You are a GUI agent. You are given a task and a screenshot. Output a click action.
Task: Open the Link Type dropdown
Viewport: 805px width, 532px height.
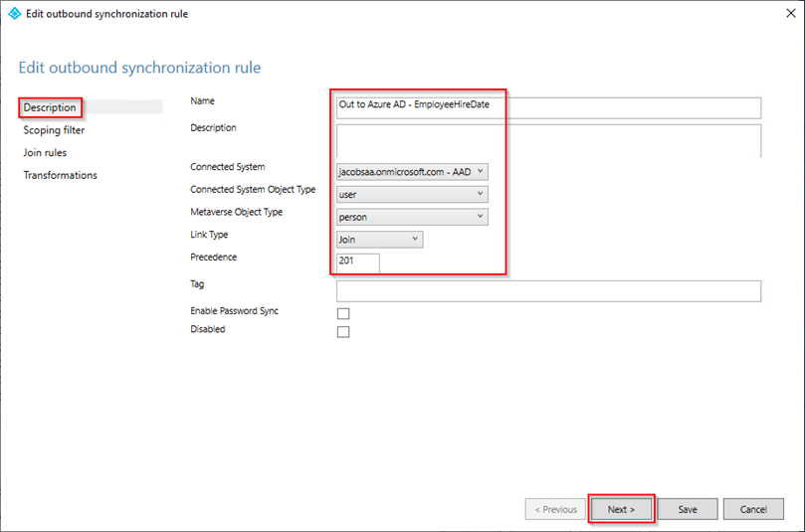(380, 240)
